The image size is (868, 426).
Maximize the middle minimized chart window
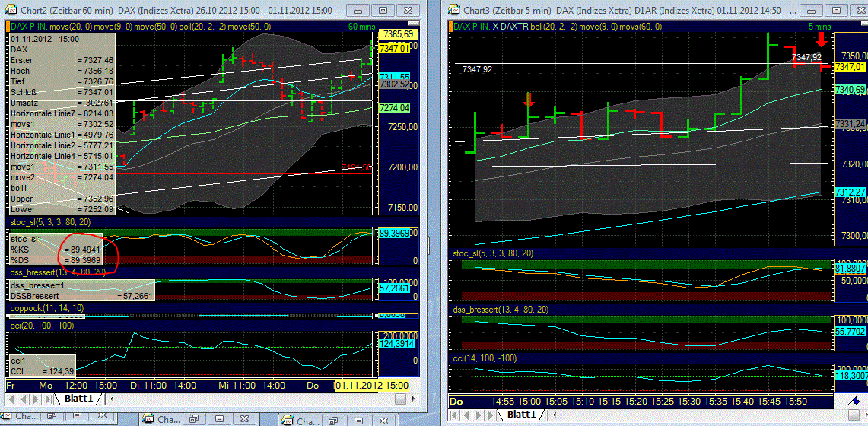pyautogui.click(x=220, y=419)
